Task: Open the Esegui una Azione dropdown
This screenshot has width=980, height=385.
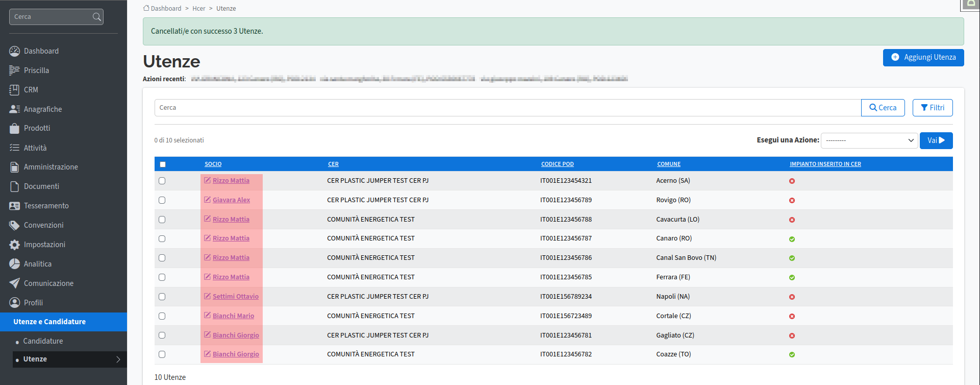Action: coord(869,140)
